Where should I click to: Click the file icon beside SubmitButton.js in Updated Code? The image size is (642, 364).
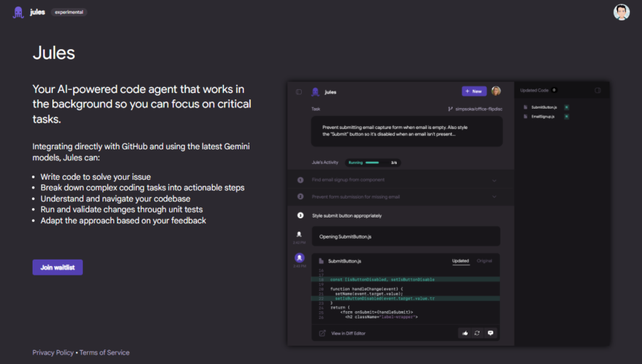(x=525, y=107)
